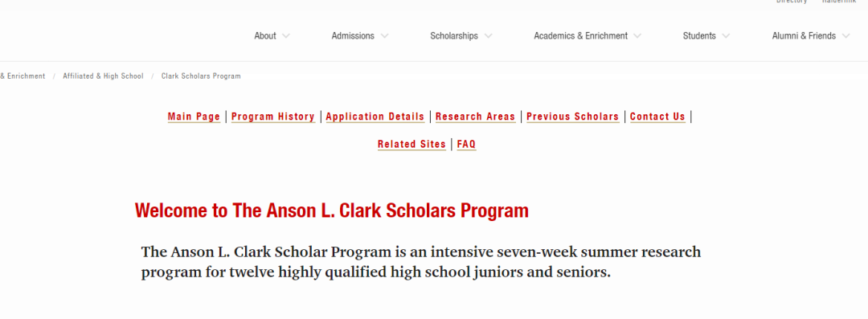Open the Students menu chevron

(726, 36)
